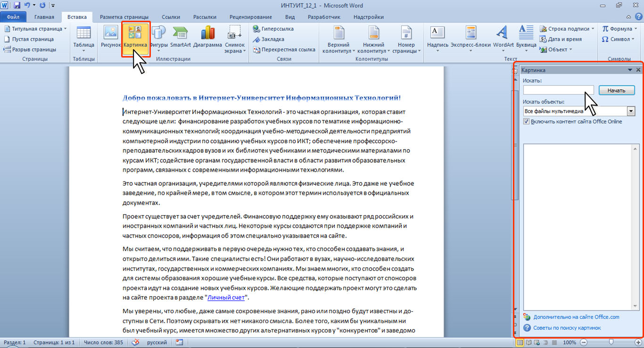This screenshot has height=348, width=644.
Task: Click the Надпись text box icon
Action: coord(438,39)
